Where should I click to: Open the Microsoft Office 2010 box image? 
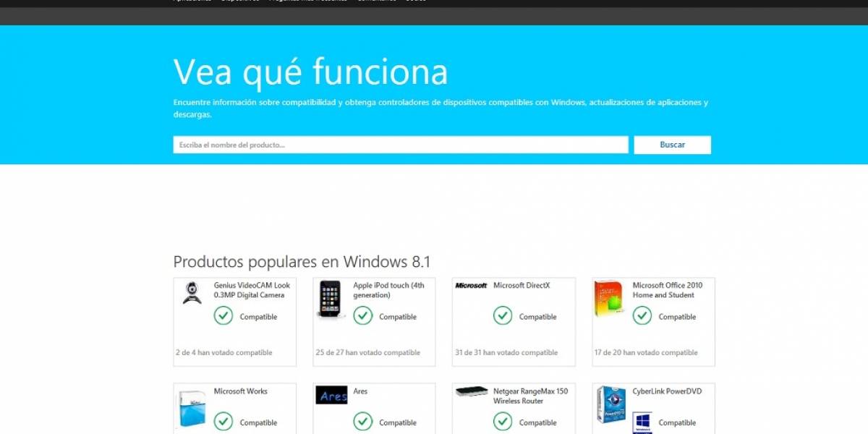[608, 299]
